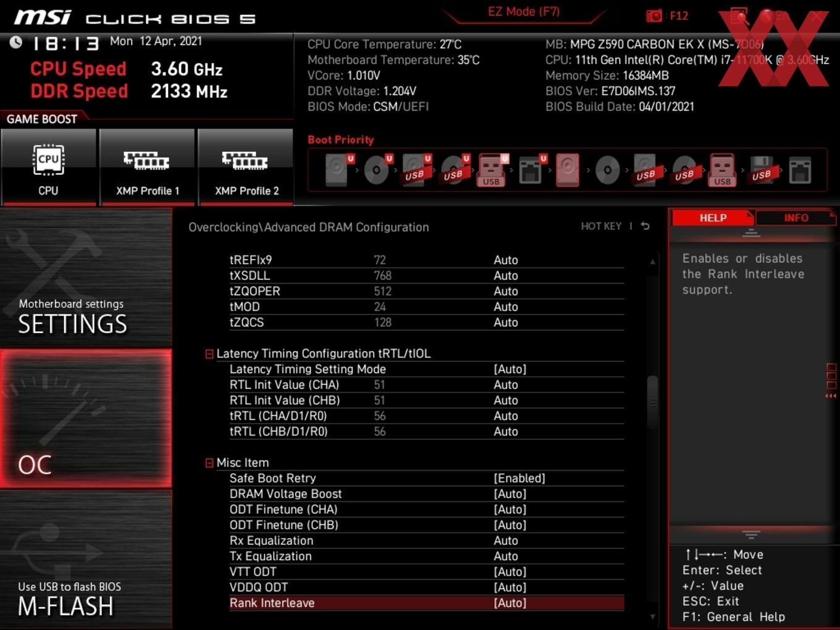This screenshot has height=630, width=840.
Task: Select the legacy CD/DVD boot icon without U badge
Action: [x=607, y=169]
